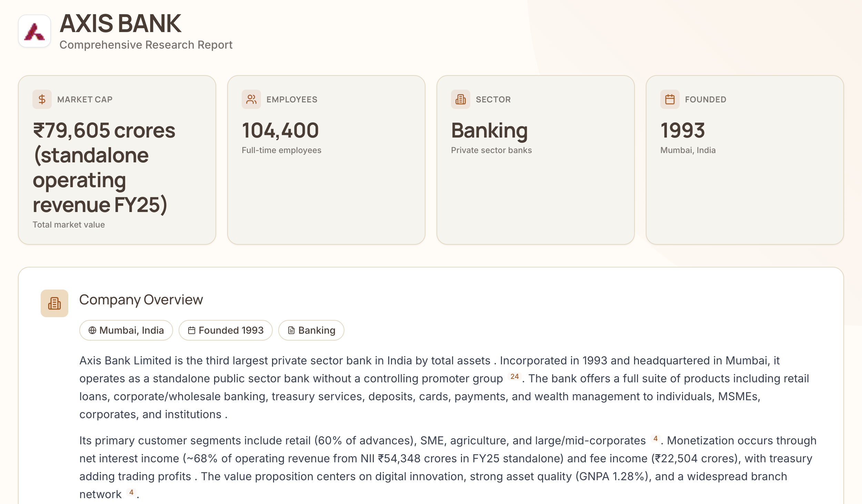Click the globe icon in Mumbai tag
The image size is (862, 504).
click(92, 330)
